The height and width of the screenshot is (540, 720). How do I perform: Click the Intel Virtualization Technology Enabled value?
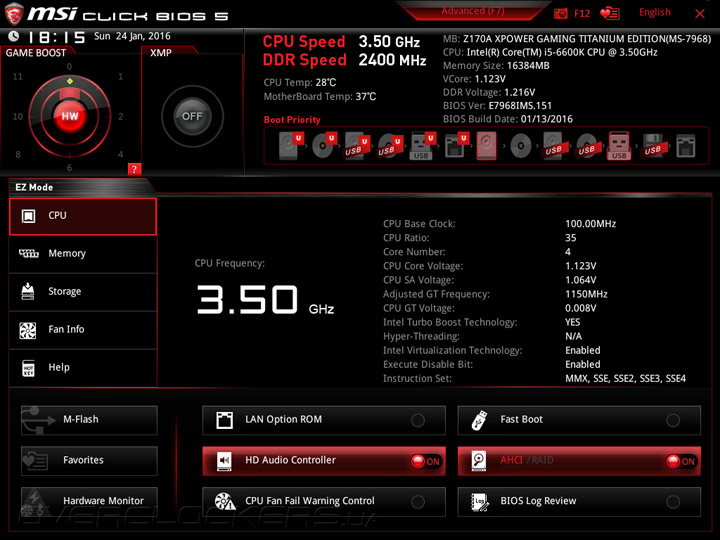583,350
